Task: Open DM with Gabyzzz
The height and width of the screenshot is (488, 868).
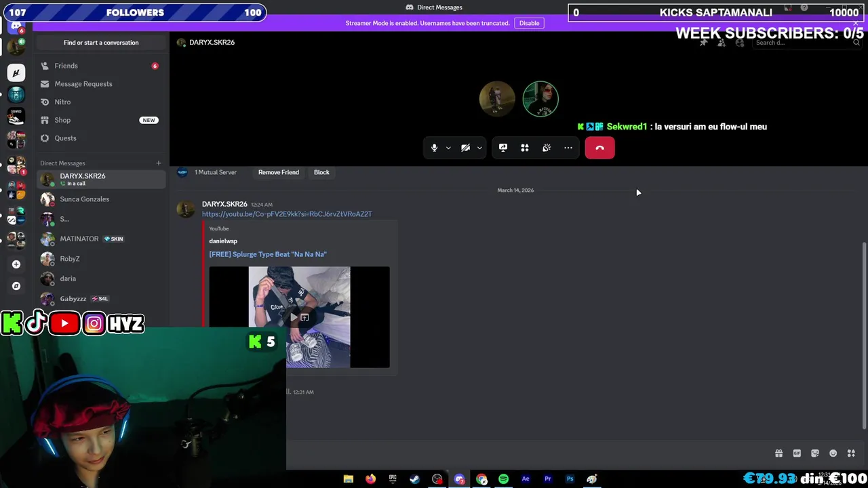Action: [x=101, y=298]
